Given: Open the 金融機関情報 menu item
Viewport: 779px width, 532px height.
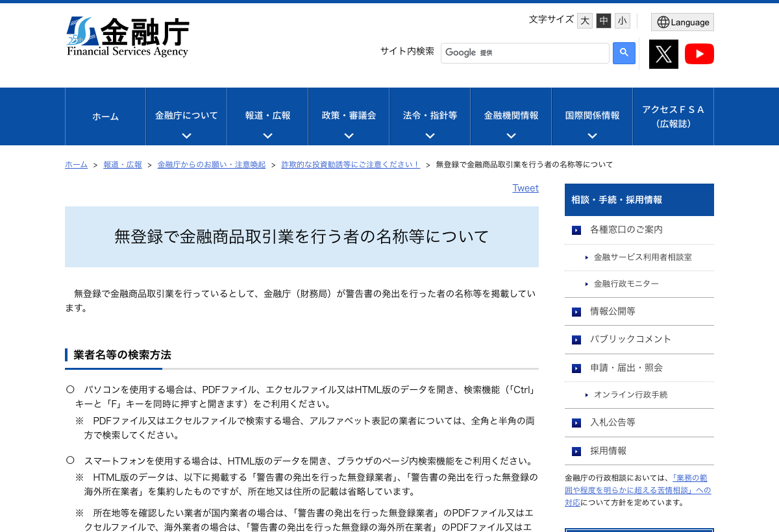Looking at the screenshot, I should (511, 115).
